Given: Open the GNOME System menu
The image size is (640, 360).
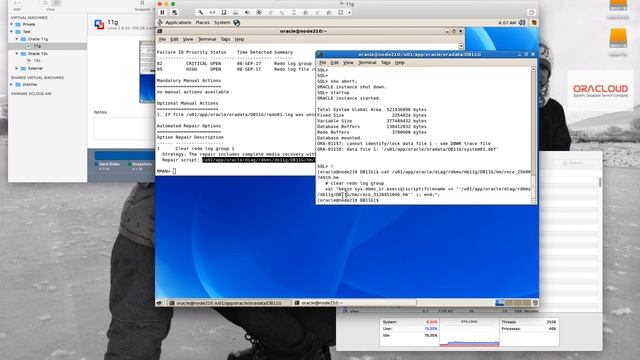Looking at the screenshot, I should [x=222, y=23].
